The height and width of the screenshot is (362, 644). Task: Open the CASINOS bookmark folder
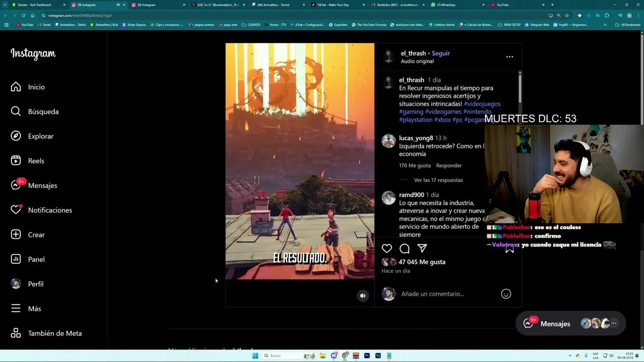pyautogui.click(x=251, y=25)
